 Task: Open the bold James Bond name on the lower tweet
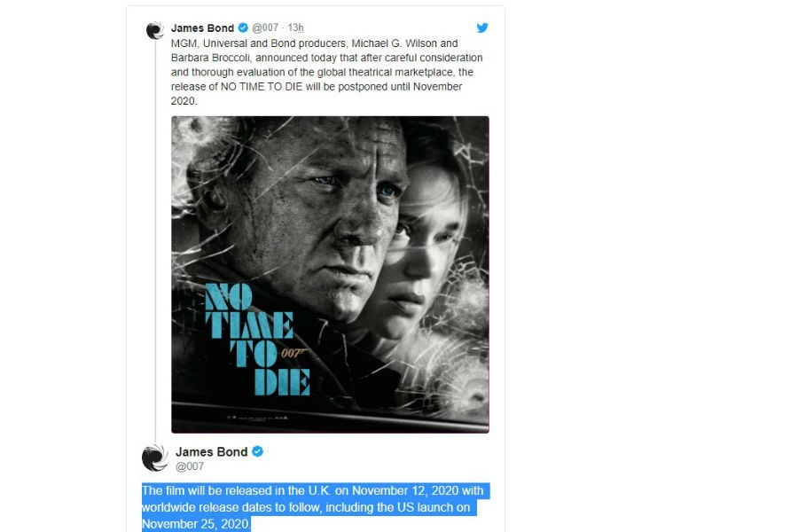click(211, 451)
